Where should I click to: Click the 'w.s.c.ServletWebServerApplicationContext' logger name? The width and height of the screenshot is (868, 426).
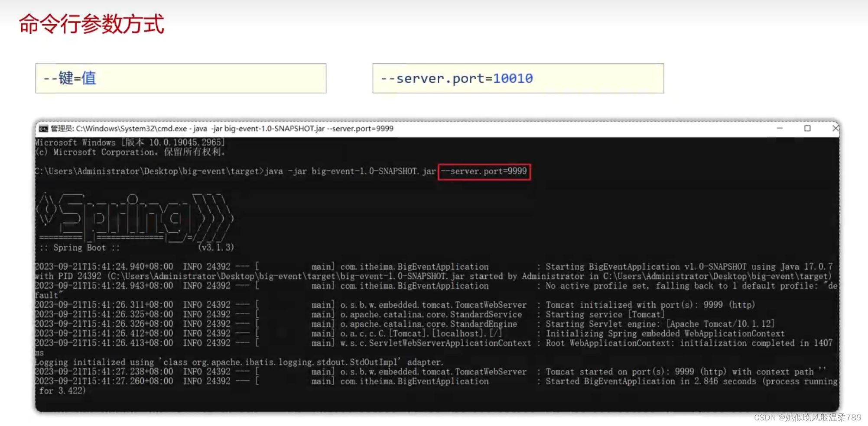point(436,343)
